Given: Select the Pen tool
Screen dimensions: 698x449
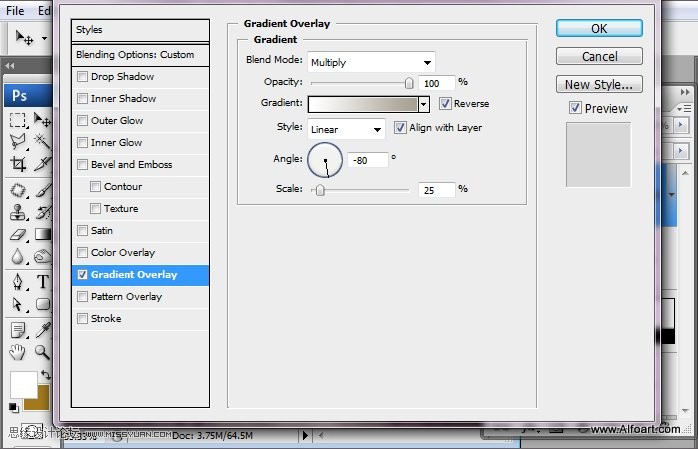Looking at the screenshot, I should pyautogui.click(x=17, y=281).
